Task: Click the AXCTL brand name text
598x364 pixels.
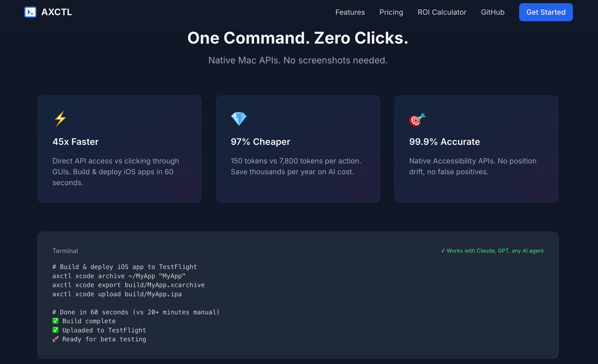Action: pyautogui.click(x=57, y=12)
